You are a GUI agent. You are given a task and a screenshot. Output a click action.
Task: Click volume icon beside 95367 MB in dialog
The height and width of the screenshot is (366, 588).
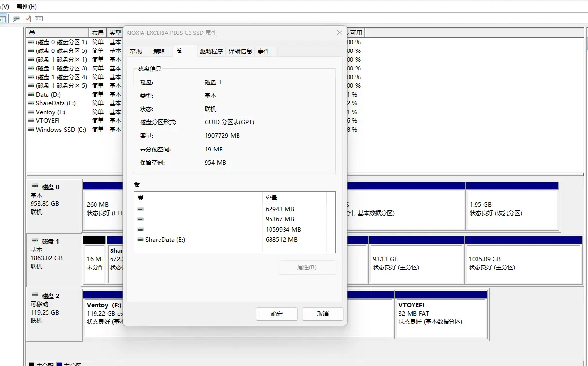pos(141,219)
